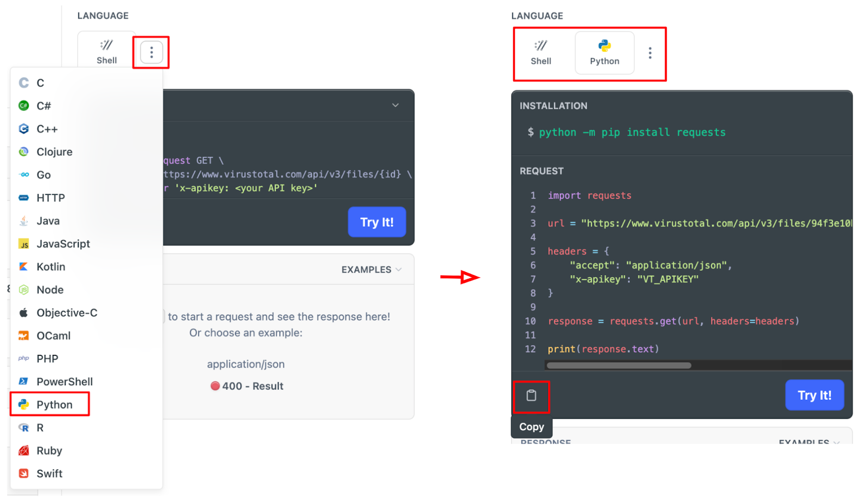Choose Objective-C from the language list
This screenshot has width=868, height=504.
click(x=86, y=313)
